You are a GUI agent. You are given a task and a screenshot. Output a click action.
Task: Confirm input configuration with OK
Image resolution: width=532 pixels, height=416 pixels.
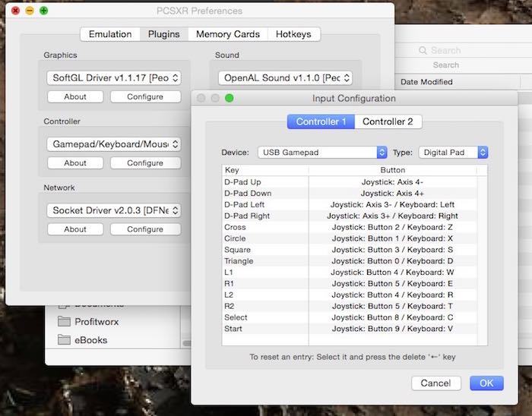click(x=486, y=383)
